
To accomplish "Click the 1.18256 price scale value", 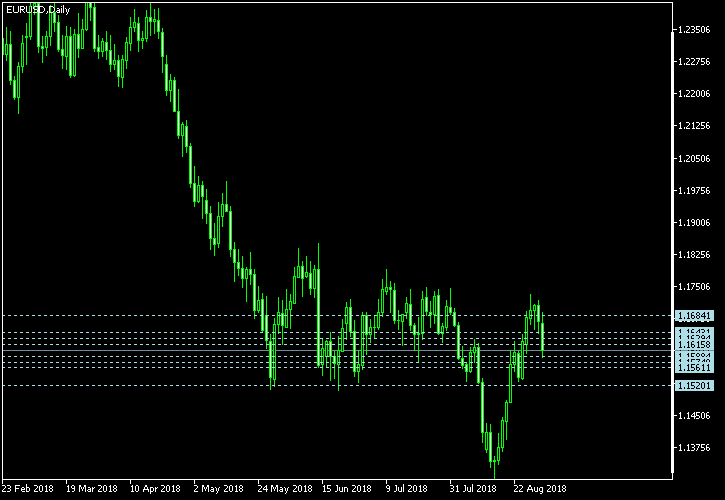I will point(694,255).
